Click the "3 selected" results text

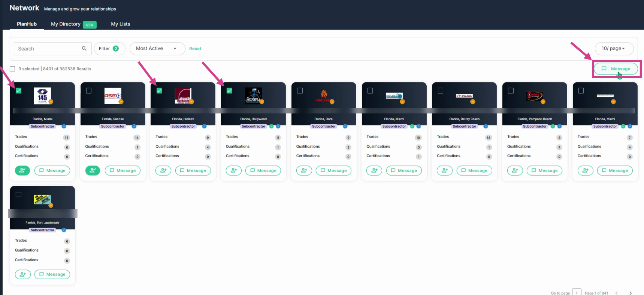point(29,69)
